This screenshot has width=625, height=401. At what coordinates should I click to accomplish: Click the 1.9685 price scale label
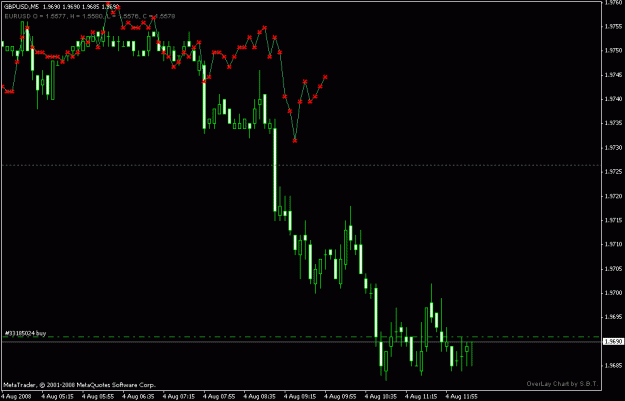click(x=613, y=366)
